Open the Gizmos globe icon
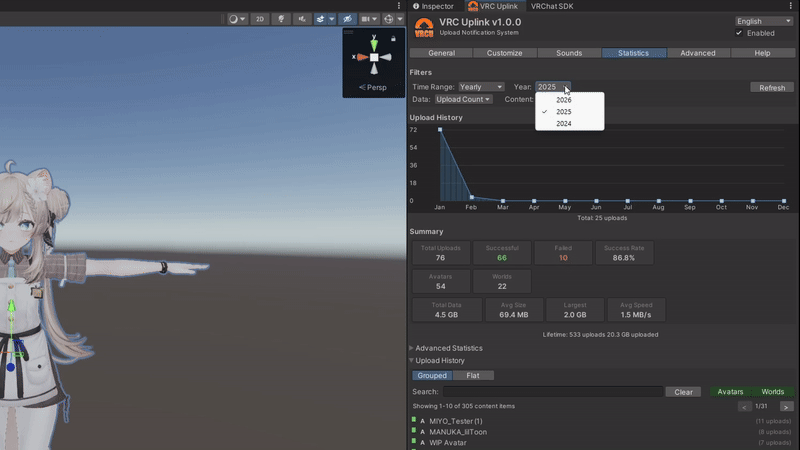Viewport: 800px width, 450px height. [x=389, y=19]
